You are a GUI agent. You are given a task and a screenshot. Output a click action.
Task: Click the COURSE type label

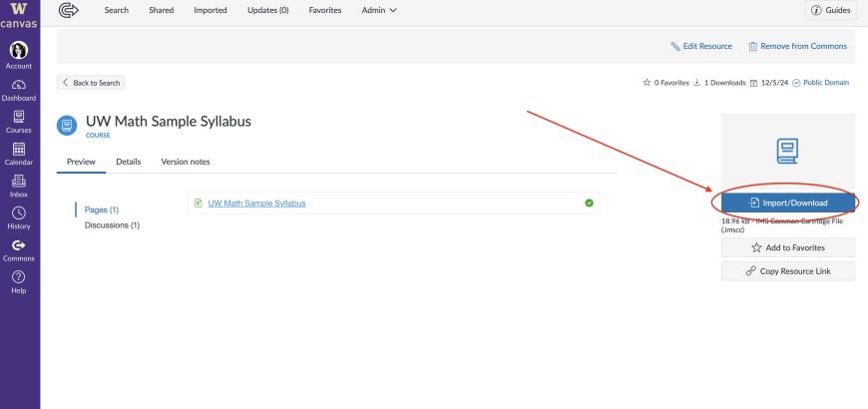pos(98,135)
